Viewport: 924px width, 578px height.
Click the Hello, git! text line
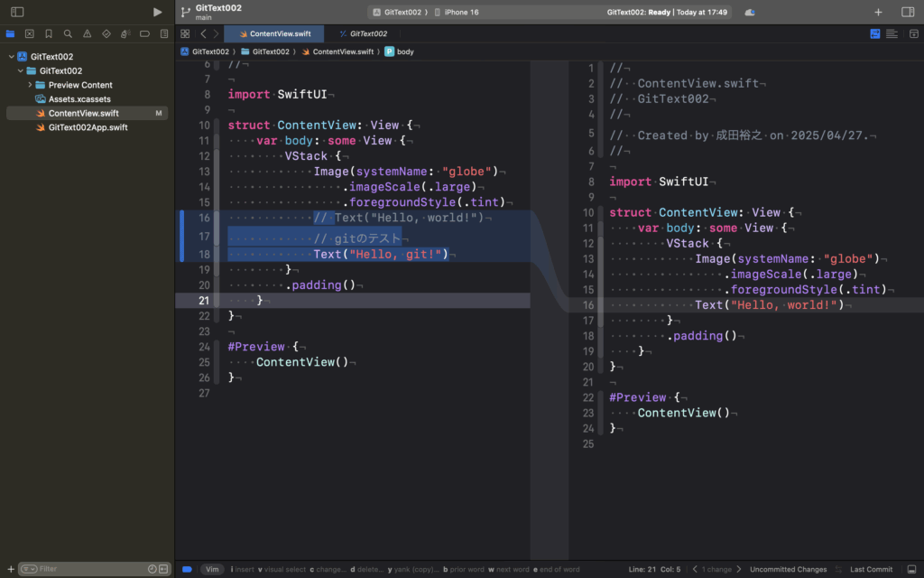point(381,254)
